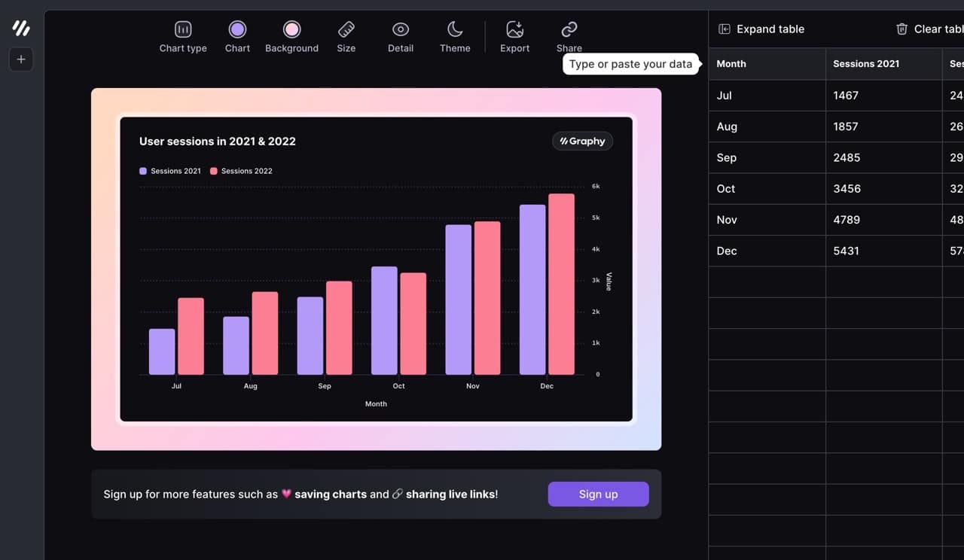Add a new chart with plus button

(x=21, y=59)
